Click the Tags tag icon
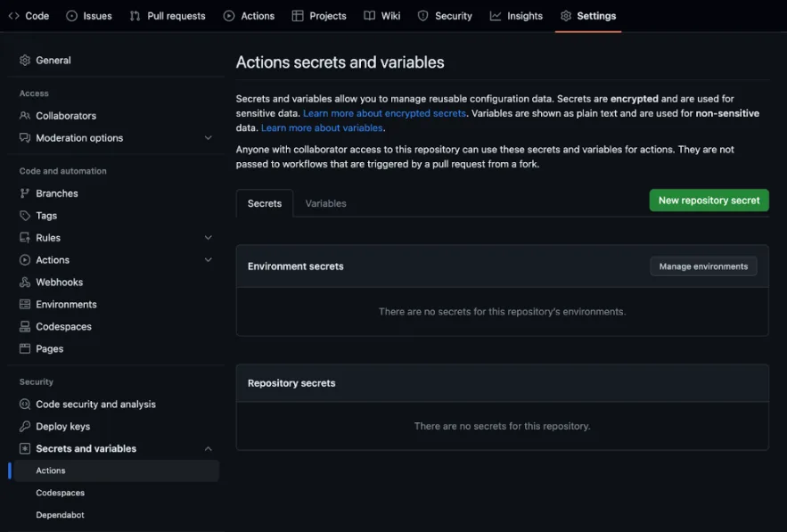The image size is (787, 532). [x=25, y=216]
